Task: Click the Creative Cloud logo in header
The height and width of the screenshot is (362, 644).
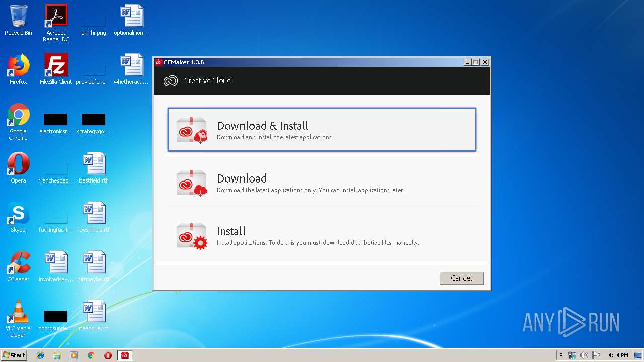Action: 171,81
